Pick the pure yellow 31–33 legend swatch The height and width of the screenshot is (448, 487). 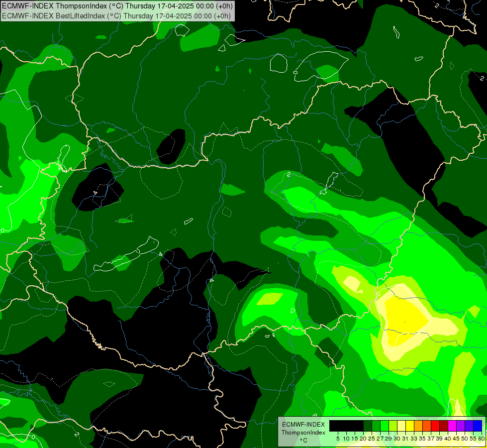pos(410,426)
